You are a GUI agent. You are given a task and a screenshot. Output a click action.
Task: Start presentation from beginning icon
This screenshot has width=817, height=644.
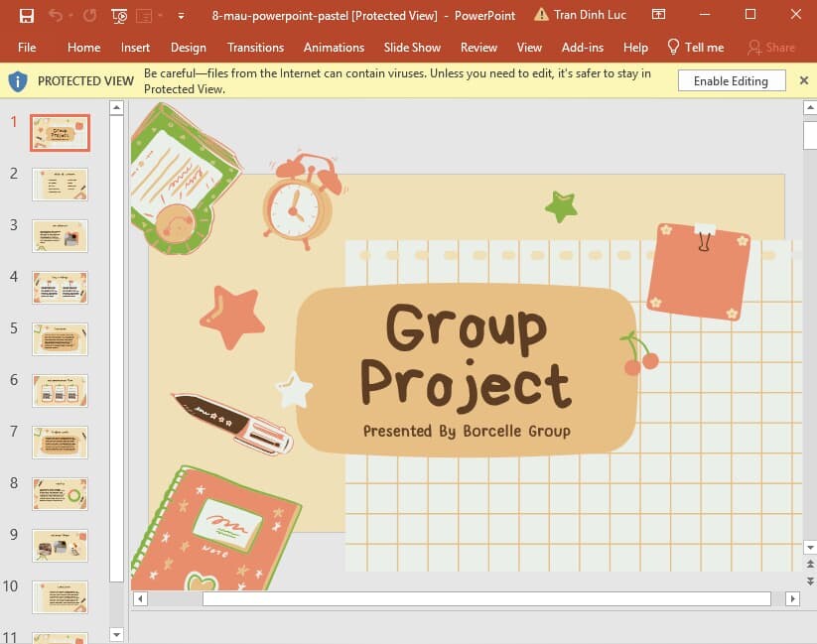[x=119, y=16]
